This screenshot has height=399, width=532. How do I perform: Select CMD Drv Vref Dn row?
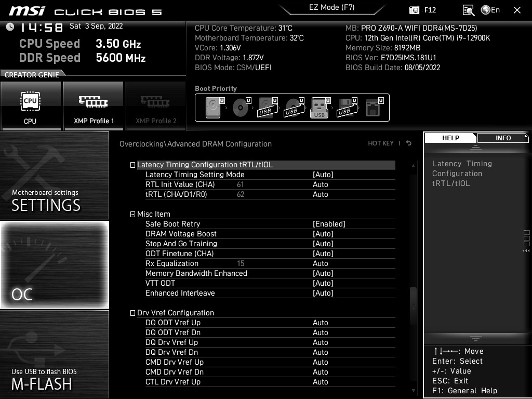pyautogui.click(x=270, y=372)
